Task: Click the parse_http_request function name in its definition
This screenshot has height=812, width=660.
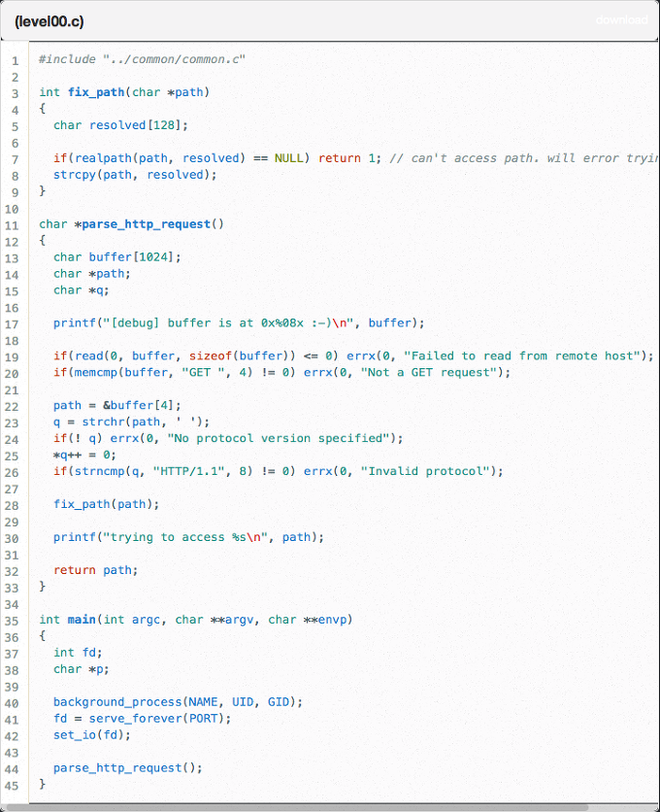Action: [x=146, y=224]
